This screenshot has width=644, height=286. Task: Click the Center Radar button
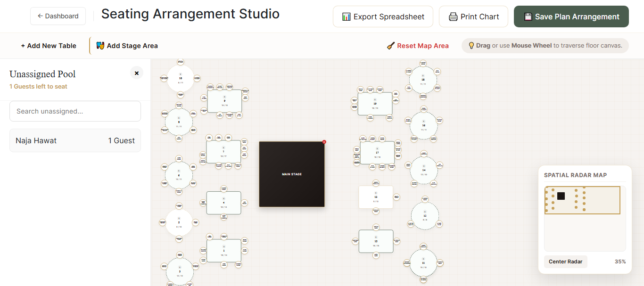tap(565, 261)
